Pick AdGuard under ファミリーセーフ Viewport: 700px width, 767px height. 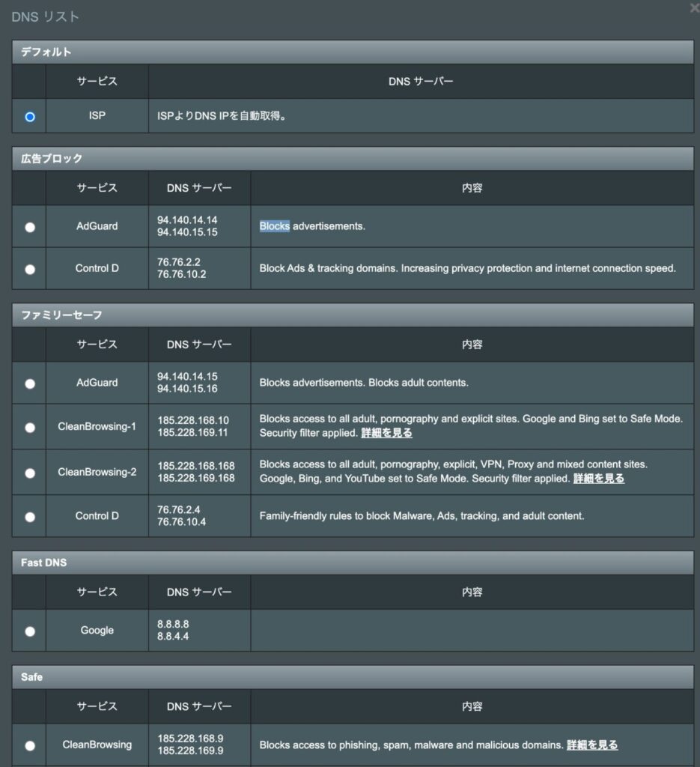30,383
